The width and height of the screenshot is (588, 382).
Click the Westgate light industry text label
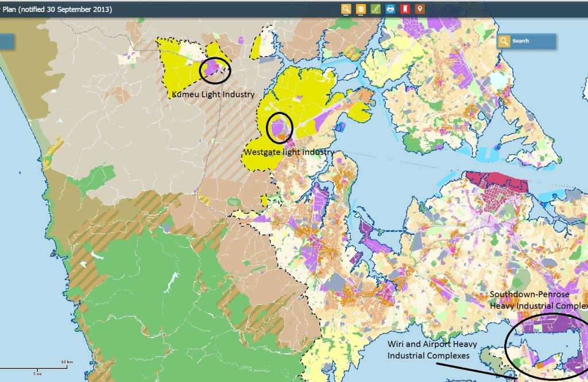(x=288, y=153)
